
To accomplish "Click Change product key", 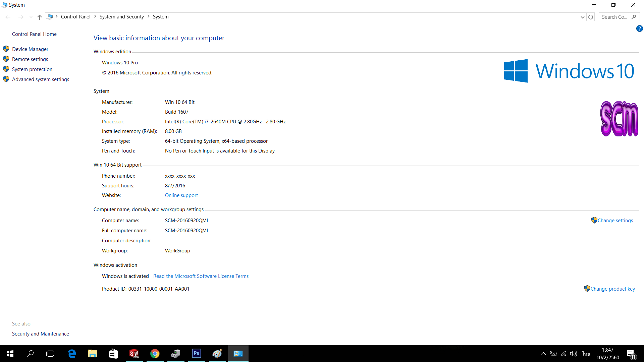I will coord(612,289).
